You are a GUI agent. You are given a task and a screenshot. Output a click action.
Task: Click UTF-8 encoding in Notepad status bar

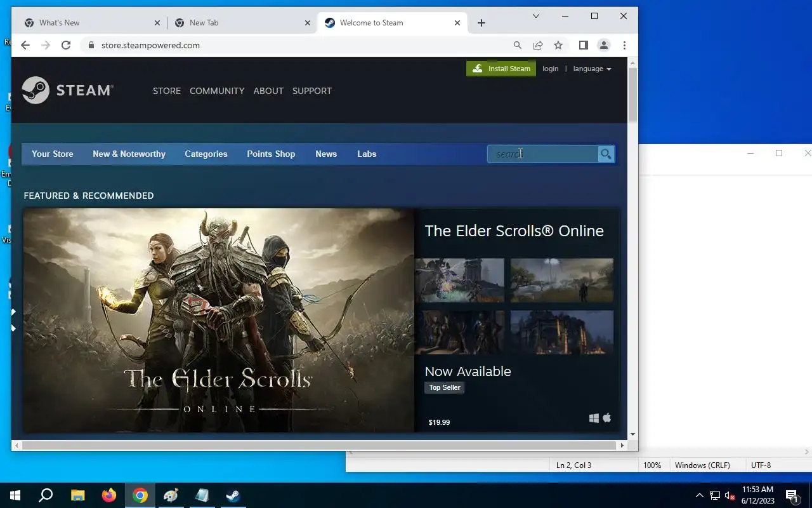(x=761, y=465)
